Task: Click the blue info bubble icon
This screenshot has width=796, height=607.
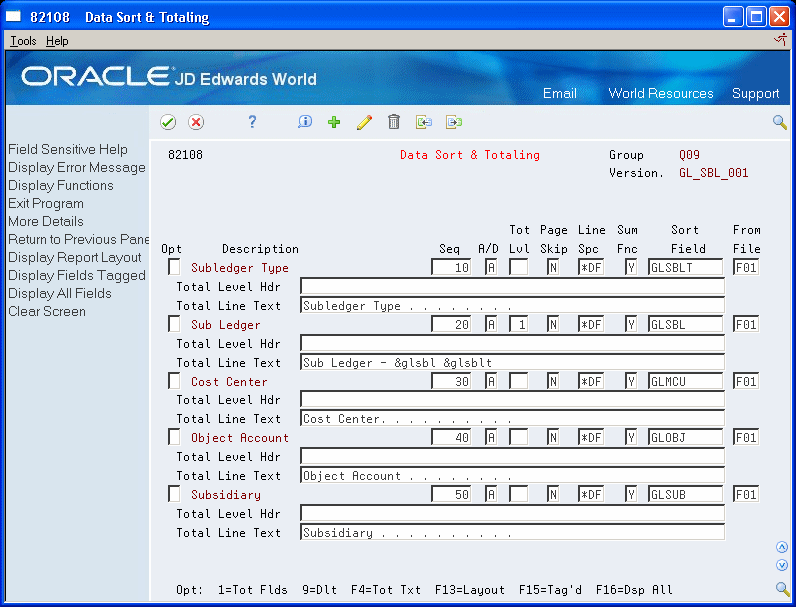Action: (305, 122)
